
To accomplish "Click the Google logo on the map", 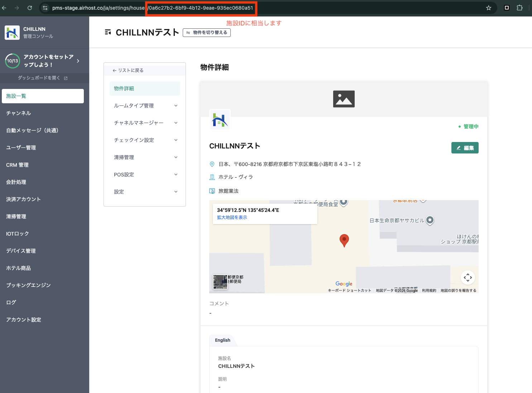I will click(344, 284).
